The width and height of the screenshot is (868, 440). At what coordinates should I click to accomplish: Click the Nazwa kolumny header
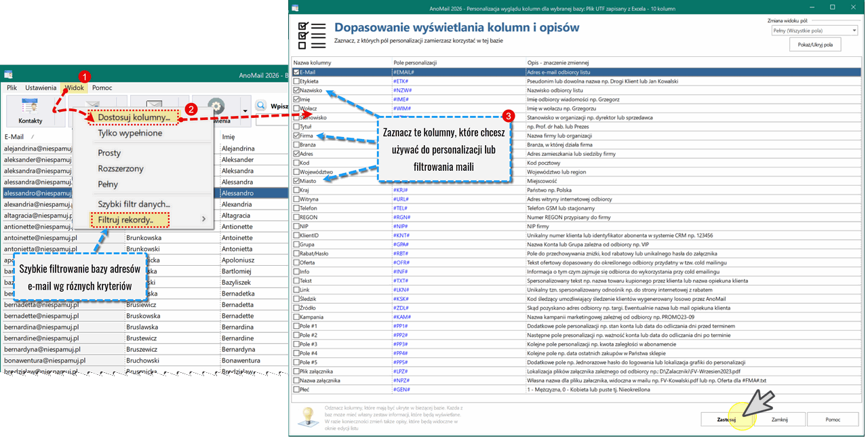pos(312,62)
